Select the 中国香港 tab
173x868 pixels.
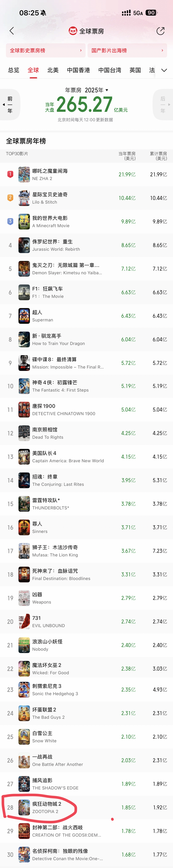tap(79, 70)
